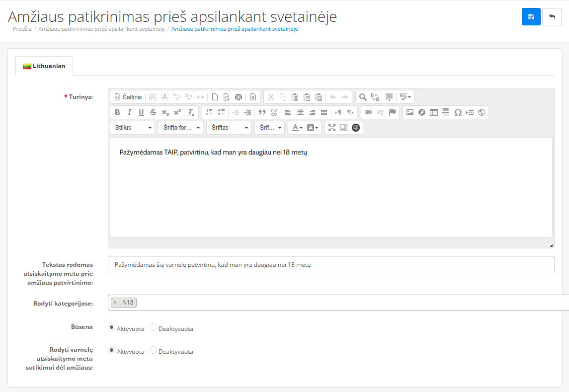
Task: Toggle bold formatting in the editor
Action: pos(118,112)
